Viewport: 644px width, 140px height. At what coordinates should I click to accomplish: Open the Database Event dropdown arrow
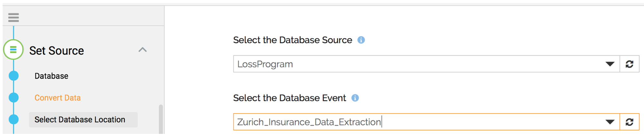tap(610, 122)
